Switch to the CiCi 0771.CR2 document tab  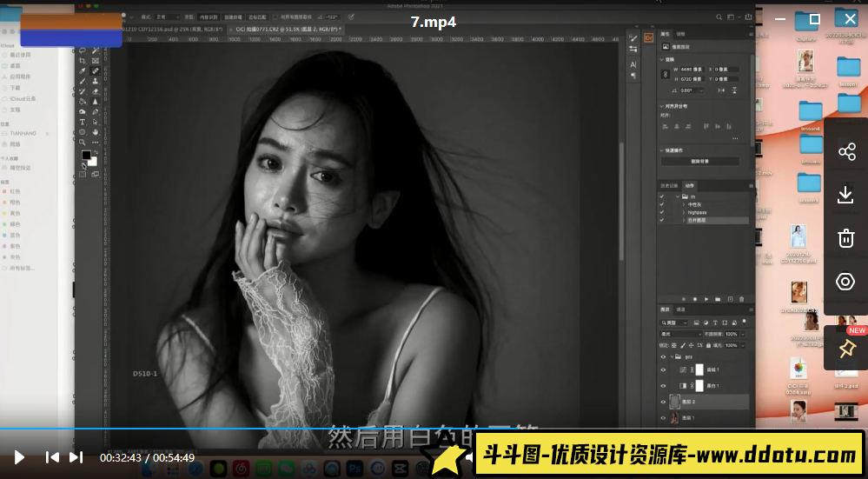(x=288, y=28)
